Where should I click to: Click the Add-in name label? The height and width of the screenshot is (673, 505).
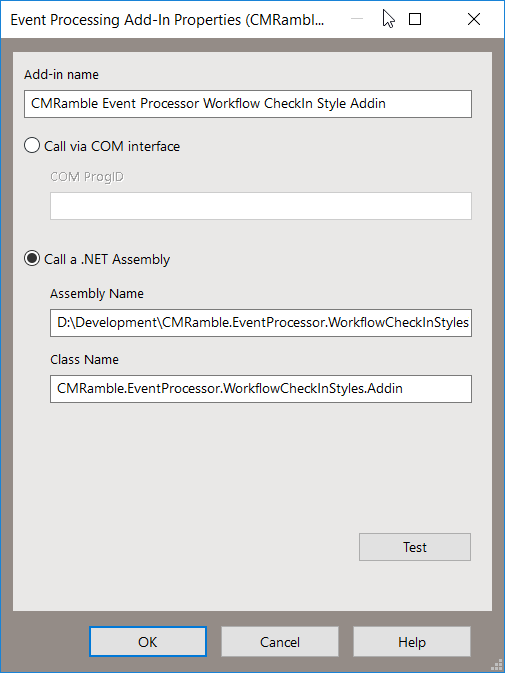(x=61, y=75)
